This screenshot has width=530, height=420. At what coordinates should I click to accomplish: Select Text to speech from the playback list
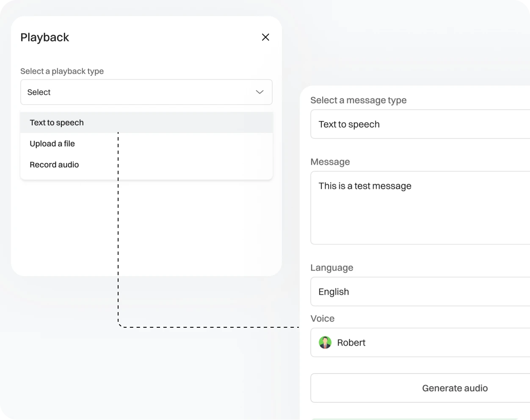click(56, 122)
